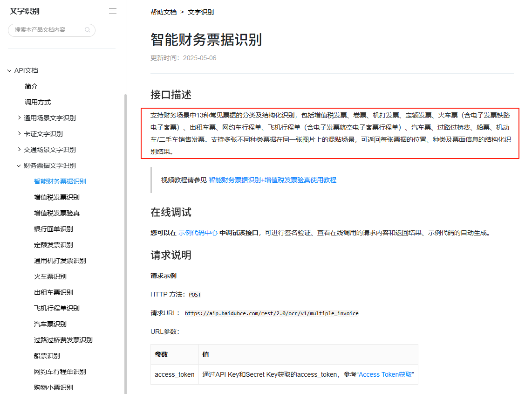Click the search magnifier icon
The image size is (532, 394).
[88, 30]
